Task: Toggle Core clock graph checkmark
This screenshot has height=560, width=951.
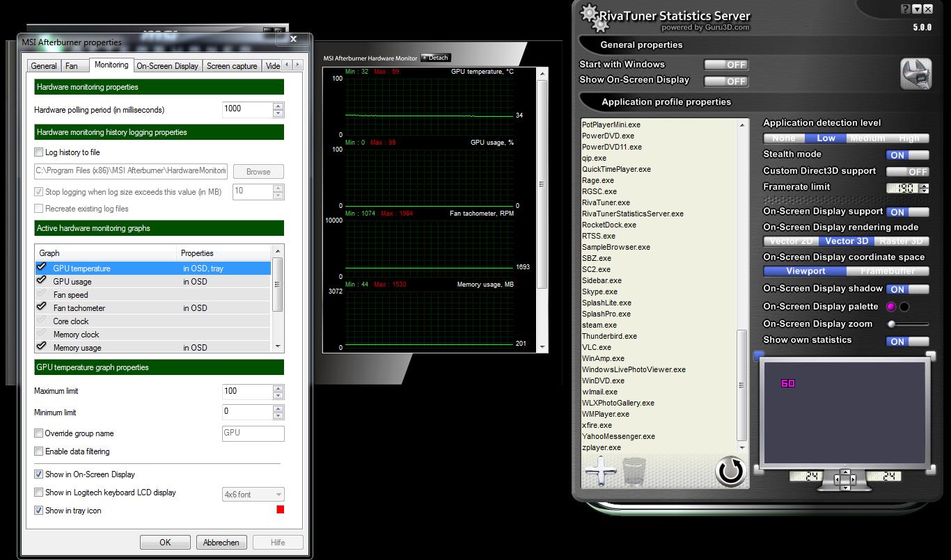Action: pyautogui.click(x=42, y=320)
